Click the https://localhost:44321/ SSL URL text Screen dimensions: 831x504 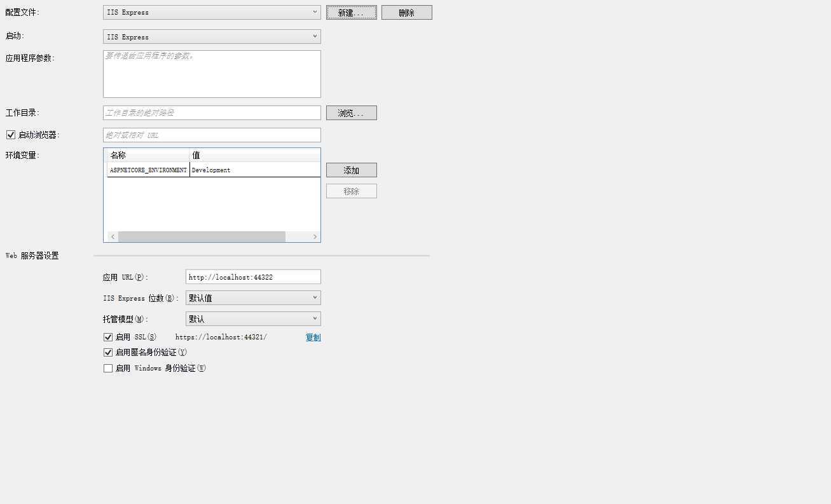221,337
